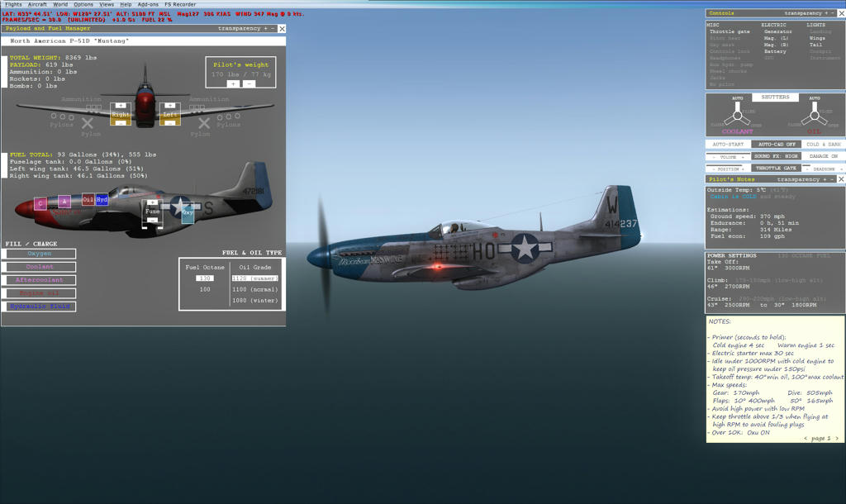This screenshot has height=504, width=846.
Task: Open the World menu
Action: 60,4
